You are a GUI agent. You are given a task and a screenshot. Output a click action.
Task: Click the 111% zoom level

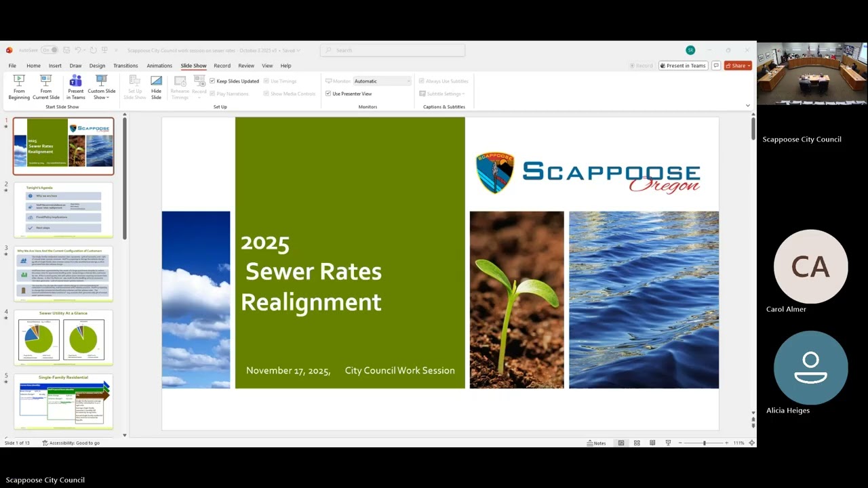point(738,443)
